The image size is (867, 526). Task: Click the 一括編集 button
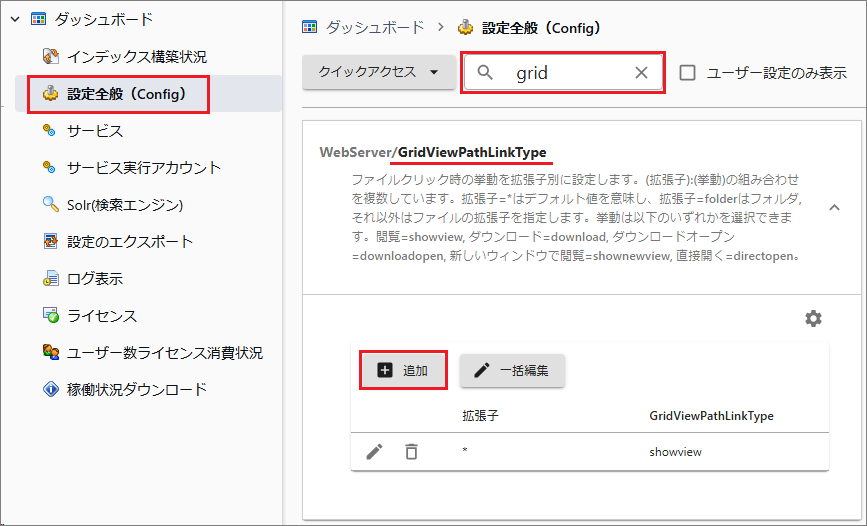click(x=512, y=370)
